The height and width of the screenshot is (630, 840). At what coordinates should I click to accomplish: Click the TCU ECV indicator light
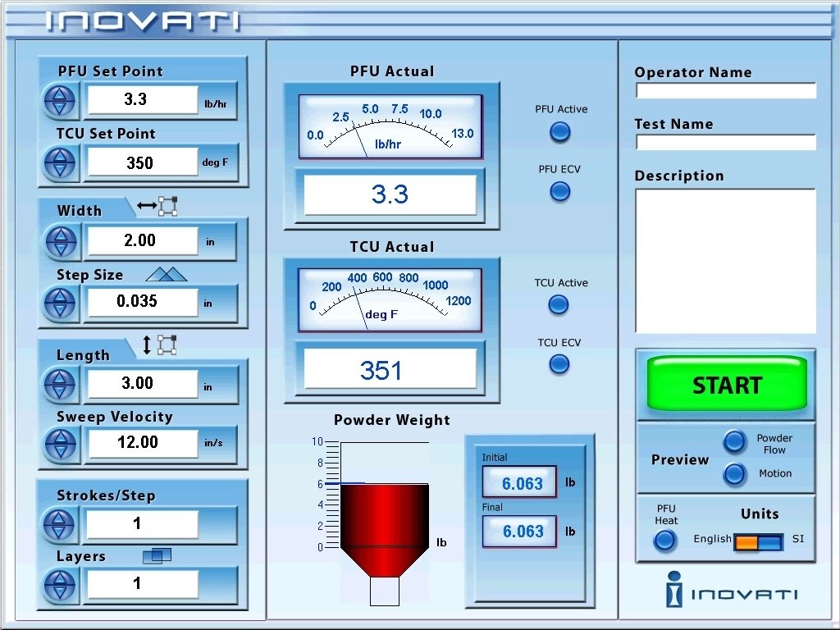tap(559, 364)
